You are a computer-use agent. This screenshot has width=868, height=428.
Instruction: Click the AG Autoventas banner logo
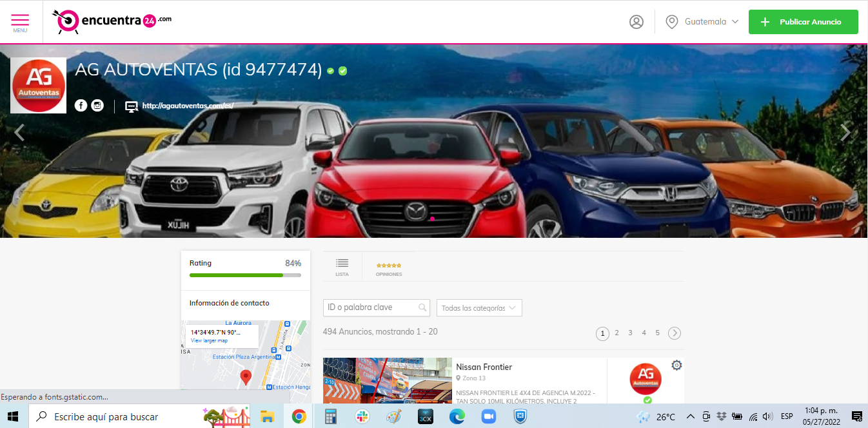(39, 86)
